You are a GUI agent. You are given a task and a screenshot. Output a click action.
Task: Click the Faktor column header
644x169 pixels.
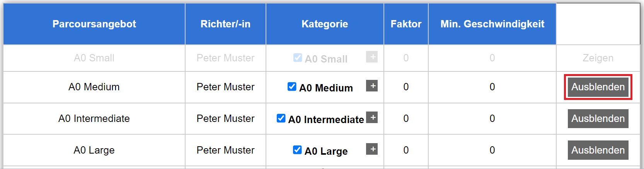click(406, 24)
